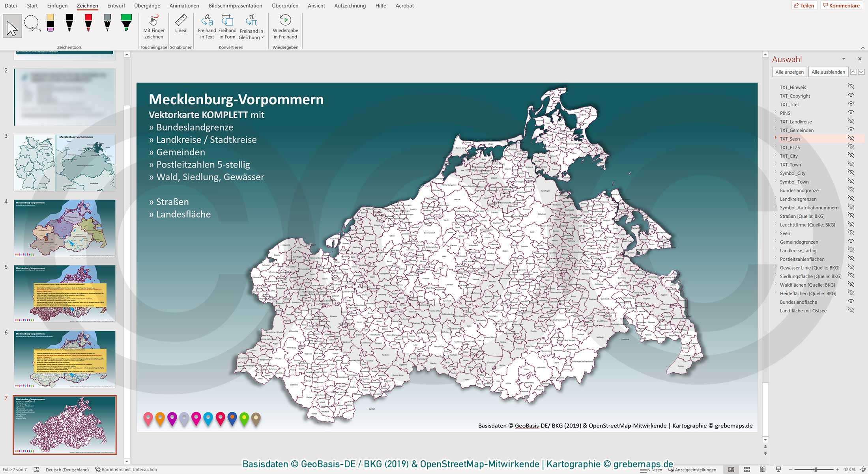Expand the Symbol_City group in Auswahl pane
The height and width of the screenshot is (474, 868).
(x=776, y=173)
